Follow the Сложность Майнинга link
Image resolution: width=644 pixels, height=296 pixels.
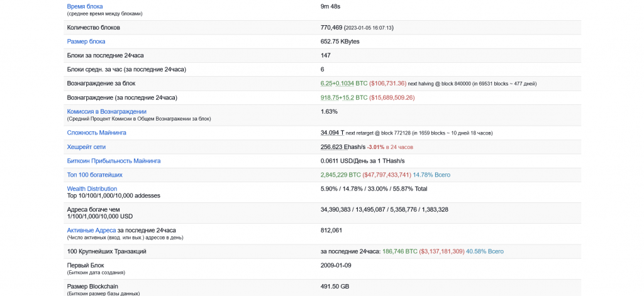click(x=97, y=133)
